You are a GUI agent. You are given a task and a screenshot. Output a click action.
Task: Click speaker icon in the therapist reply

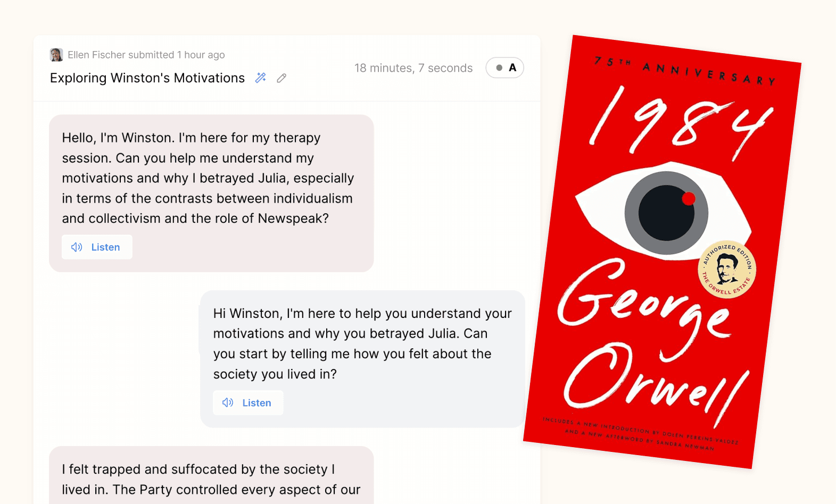pos(228,402)
